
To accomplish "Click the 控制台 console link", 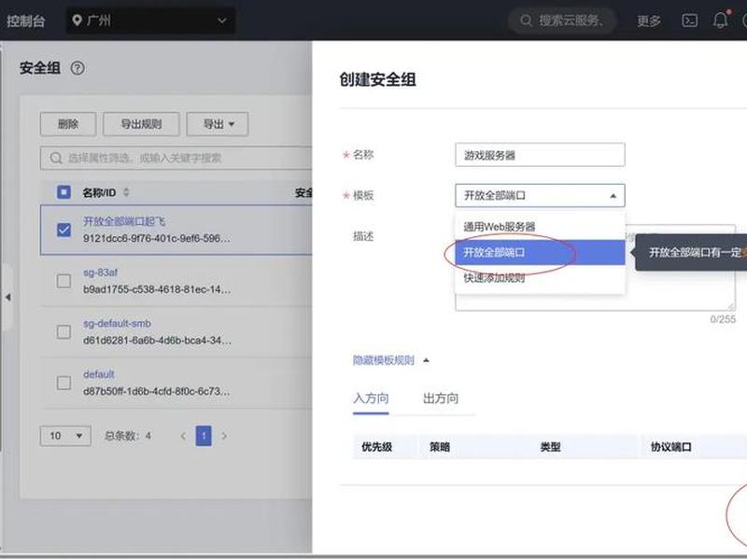I will pos(26,21).
